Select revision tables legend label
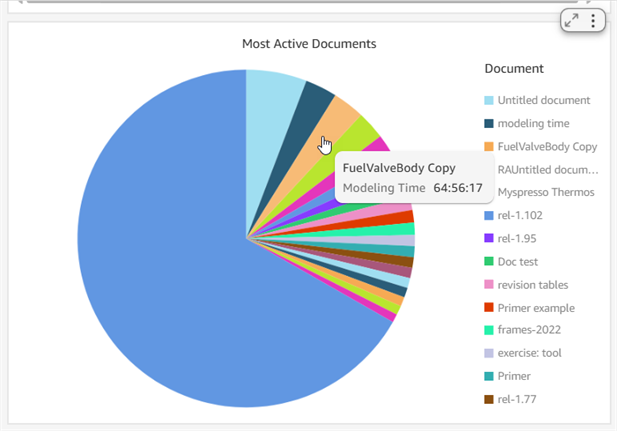Screen dimensions: 617x431 533,285
